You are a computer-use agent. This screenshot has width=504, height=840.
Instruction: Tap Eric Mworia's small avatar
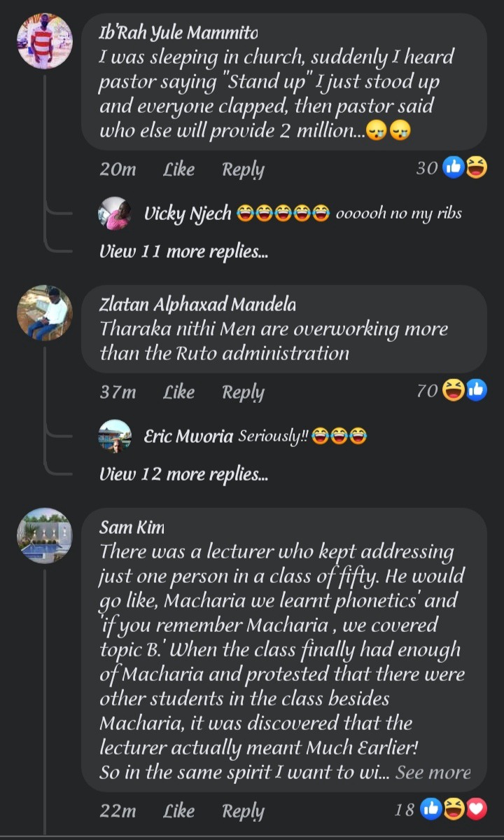tap(115, 436)
